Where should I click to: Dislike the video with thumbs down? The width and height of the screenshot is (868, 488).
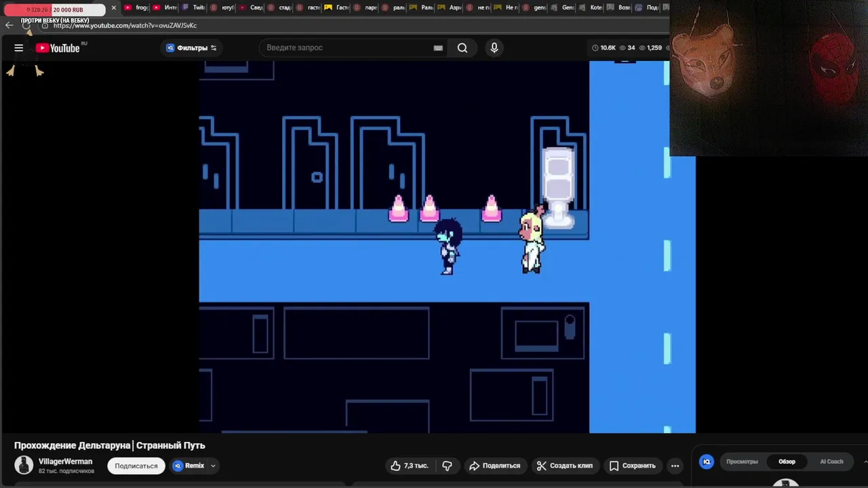pyautogui.click(x=448, y=466)
